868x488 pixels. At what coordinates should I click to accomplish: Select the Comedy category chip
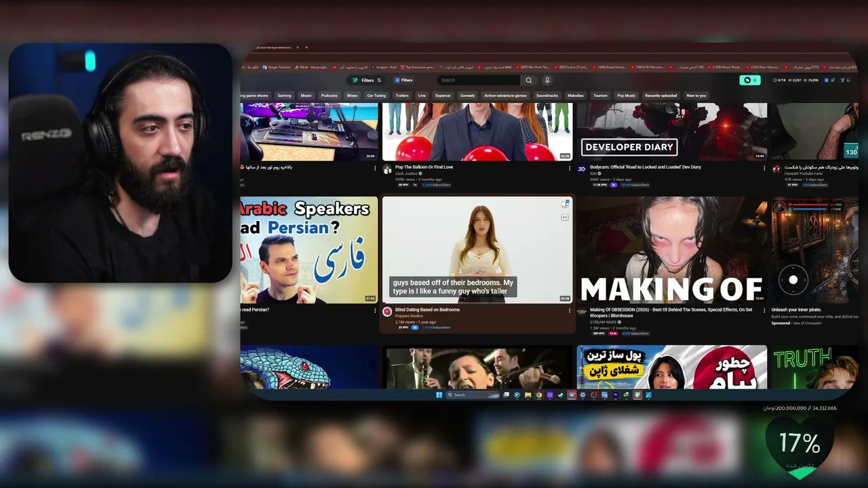[467, 96]
